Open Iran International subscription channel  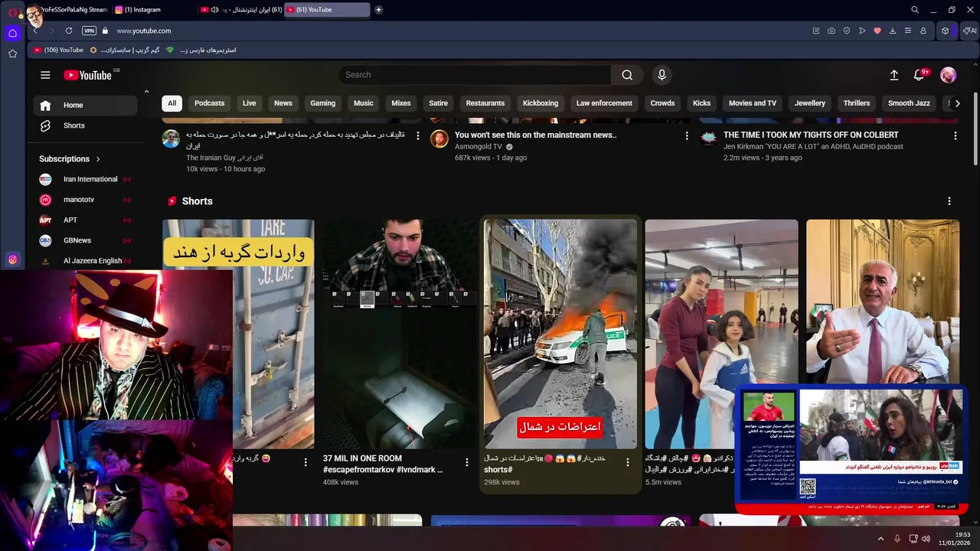click(84, 179)
